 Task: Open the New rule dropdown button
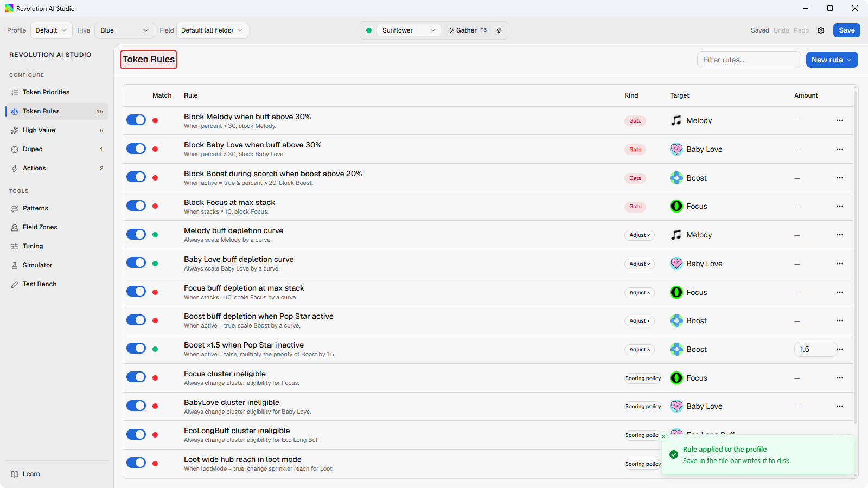[832, 60]
